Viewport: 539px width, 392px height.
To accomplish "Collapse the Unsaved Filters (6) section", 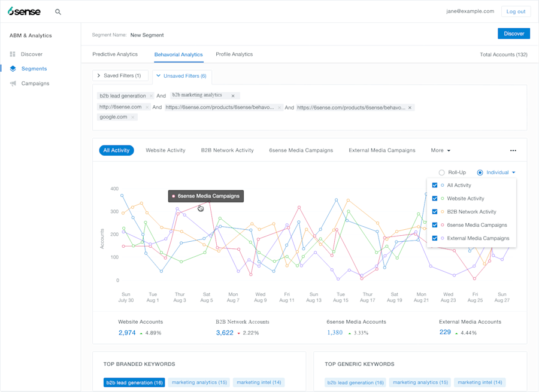I will [181, 76].
